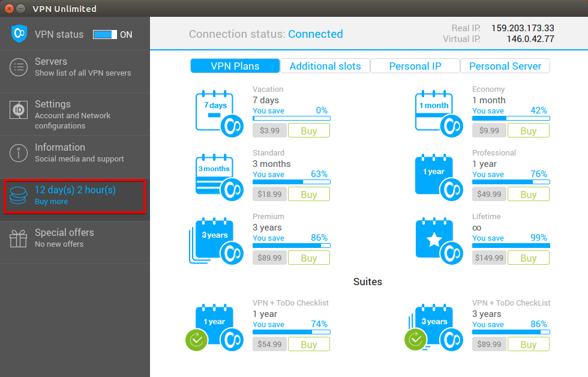588x377 pixels.
Task: Open the Additional slots tab
Action: 325,66
